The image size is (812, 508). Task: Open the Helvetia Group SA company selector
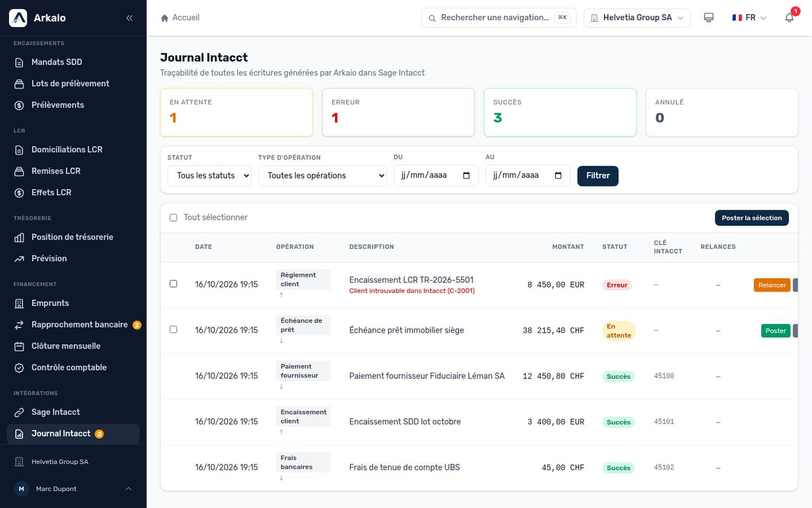point(637,18)
